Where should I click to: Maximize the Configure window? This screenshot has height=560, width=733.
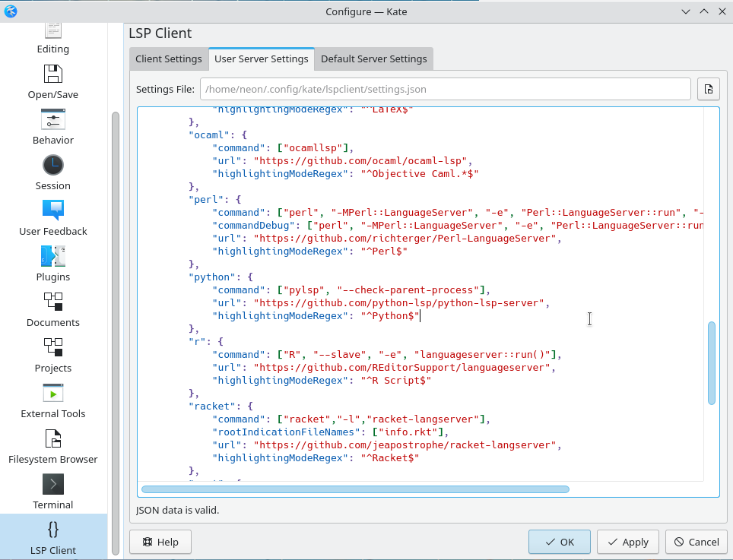click(704, 11)
